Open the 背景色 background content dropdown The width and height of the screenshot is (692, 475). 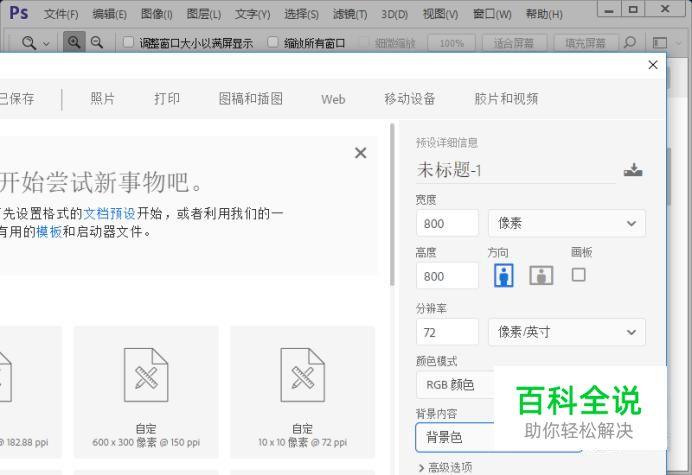[455, 437]
